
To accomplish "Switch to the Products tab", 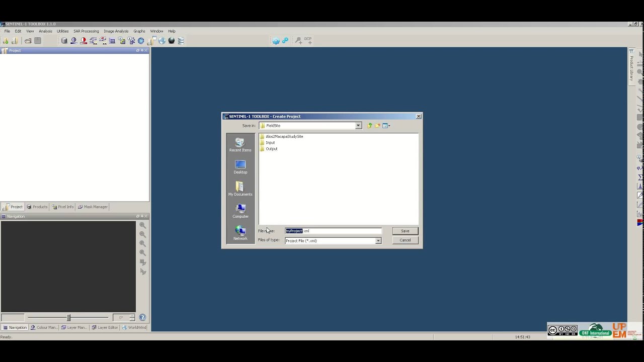I will click(x=37, y=207).
